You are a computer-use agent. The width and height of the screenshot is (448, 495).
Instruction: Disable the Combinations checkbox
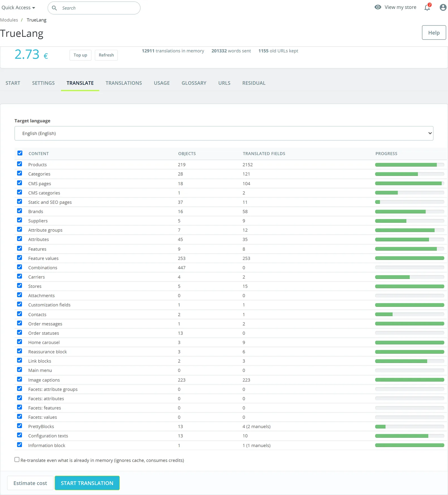[x=20, y=267]
